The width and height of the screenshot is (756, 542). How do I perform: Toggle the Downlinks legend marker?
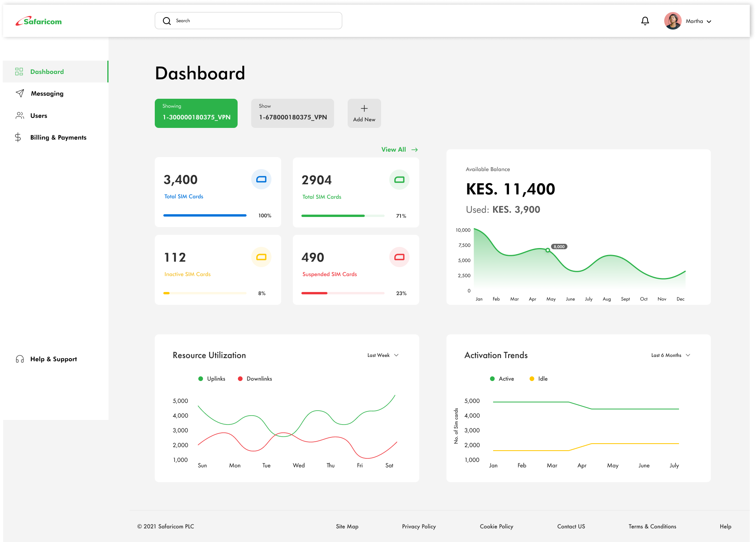coord(241,378)
